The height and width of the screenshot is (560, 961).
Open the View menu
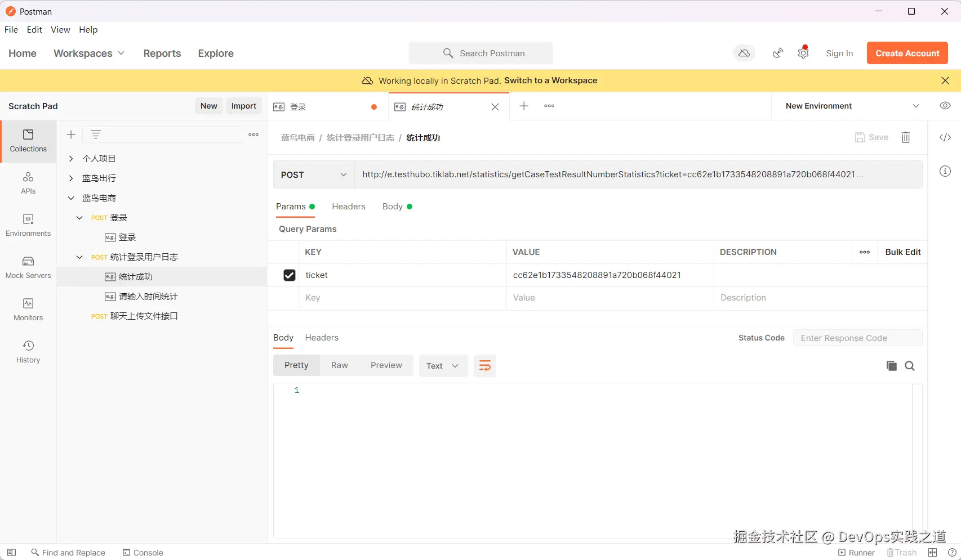click(60, 30)
